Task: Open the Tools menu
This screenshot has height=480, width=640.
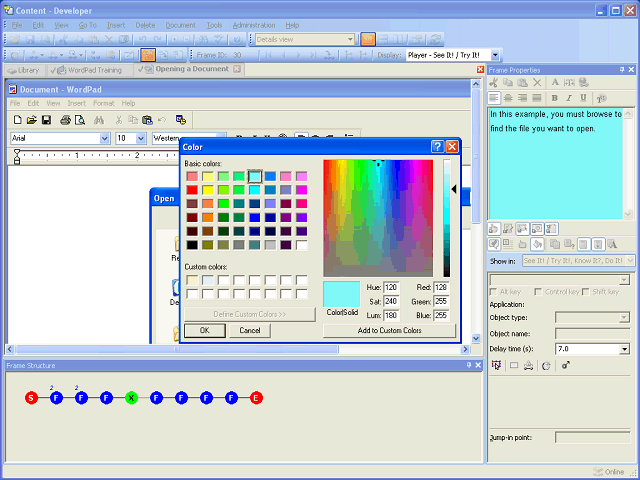Action: click(x=214, y=25)
